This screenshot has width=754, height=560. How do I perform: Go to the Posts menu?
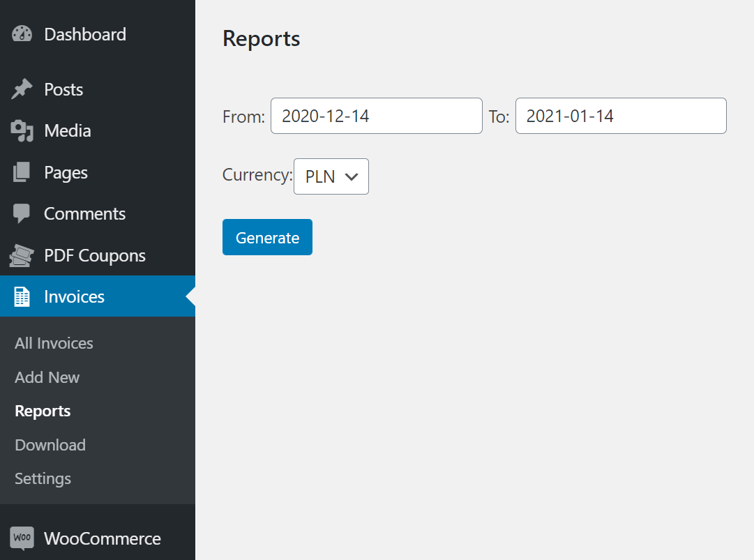(63, 89)
